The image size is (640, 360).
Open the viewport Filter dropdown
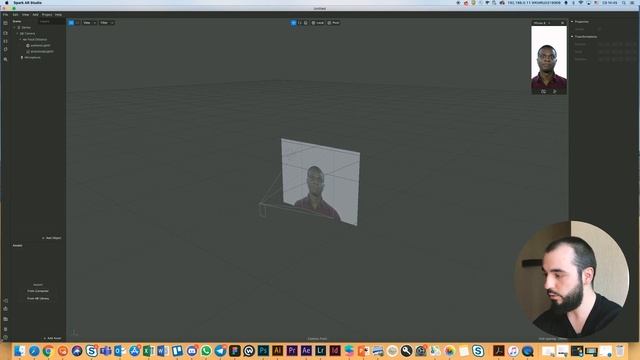point(107,23)
